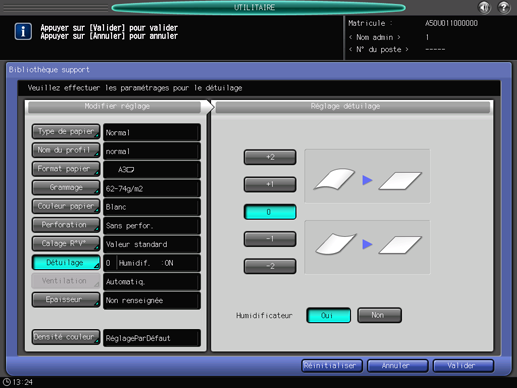
Task: Select the +2 decurl level
Action: coord(270,157)
